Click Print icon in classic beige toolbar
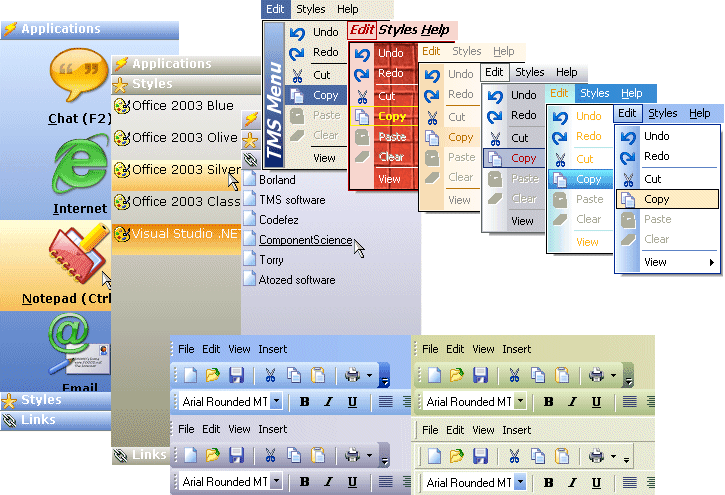 [596, 456]
